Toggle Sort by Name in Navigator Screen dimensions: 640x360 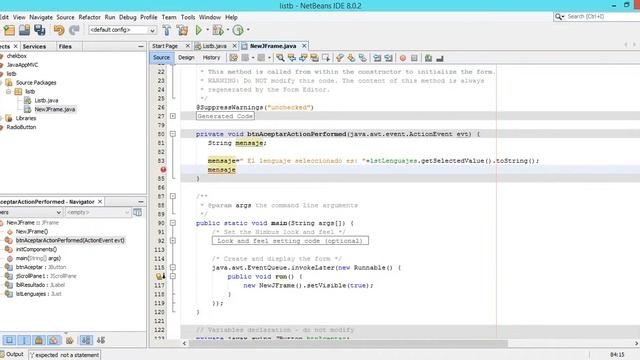tap(86, 340)
